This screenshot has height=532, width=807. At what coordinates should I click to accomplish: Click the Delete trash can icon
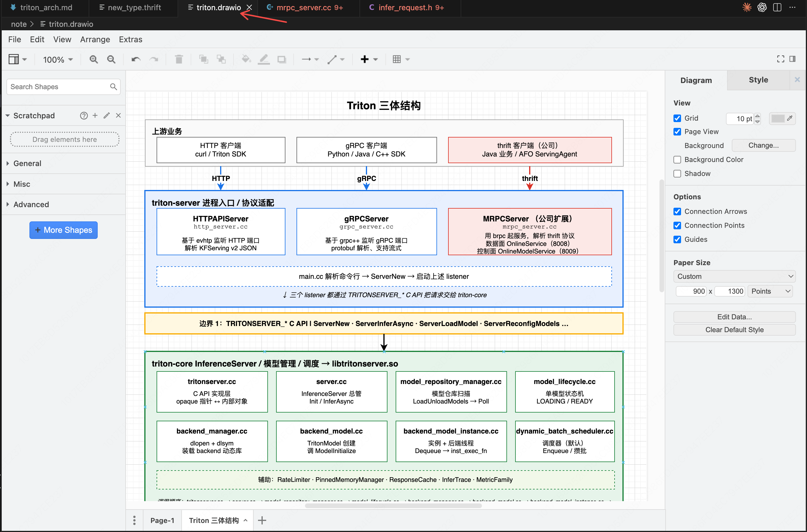pyautogui.click(x=179, y=59)
